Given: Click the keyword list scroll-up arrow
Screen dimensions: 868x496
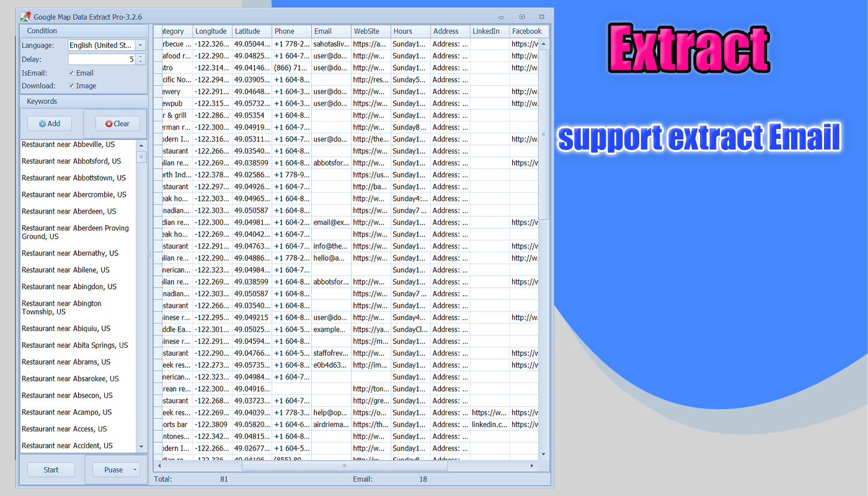Looking at the screenshot, I should (x=141, y=146).
